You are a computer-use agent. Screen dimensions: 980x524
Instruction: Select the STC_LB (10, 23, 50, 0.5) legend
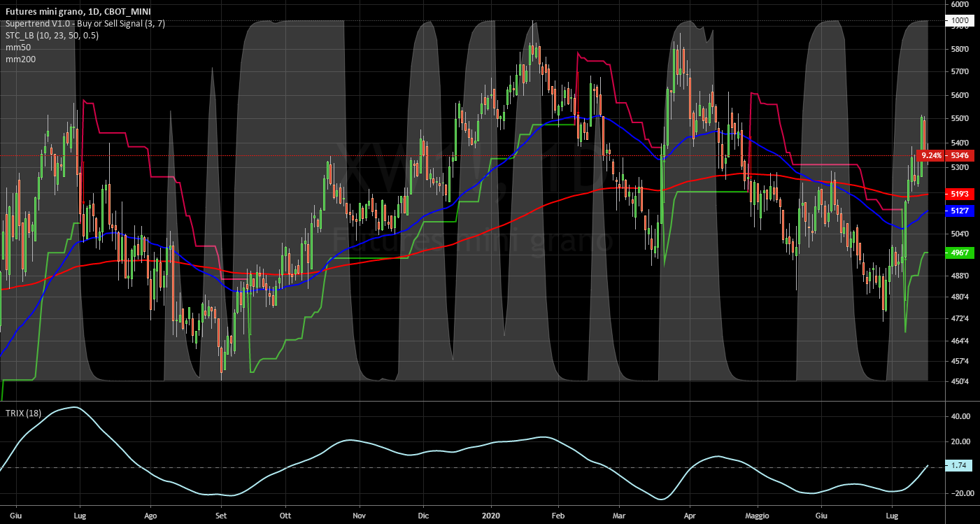[52, 36]
